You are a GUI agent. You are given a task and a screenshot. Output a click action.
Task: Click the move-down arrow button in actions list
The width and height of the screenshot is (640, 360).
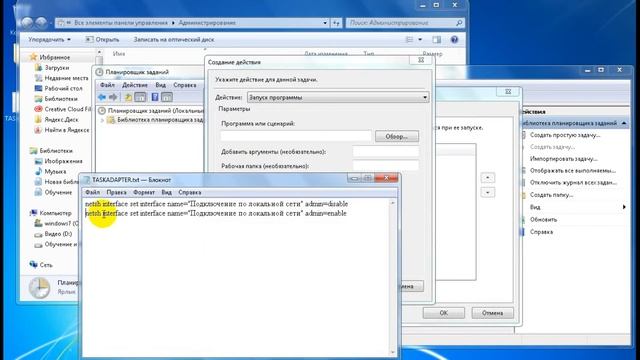(488, 193)
